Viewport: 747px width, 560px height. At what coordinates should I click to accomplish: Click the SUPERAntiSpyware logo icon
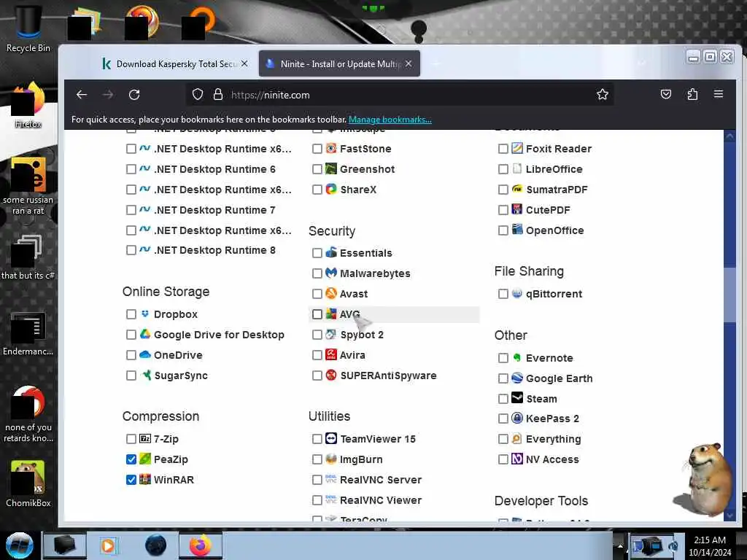331,375
